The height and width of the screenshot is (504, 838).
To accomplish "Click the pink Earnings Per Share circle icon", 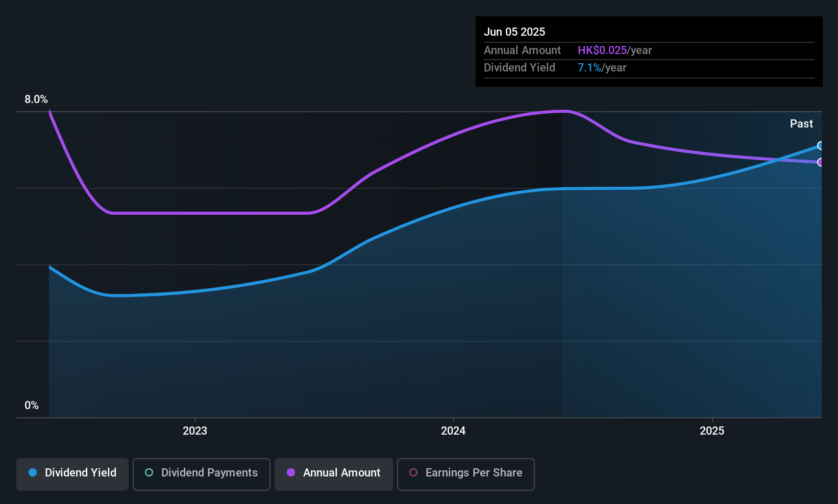I will (x=413, y=472).
